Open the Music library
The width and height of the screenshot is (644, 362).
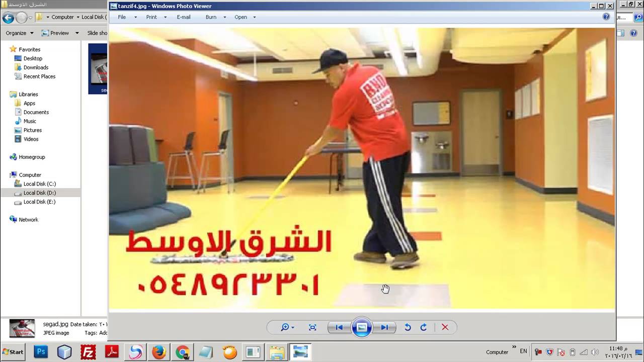click(30, 121)
